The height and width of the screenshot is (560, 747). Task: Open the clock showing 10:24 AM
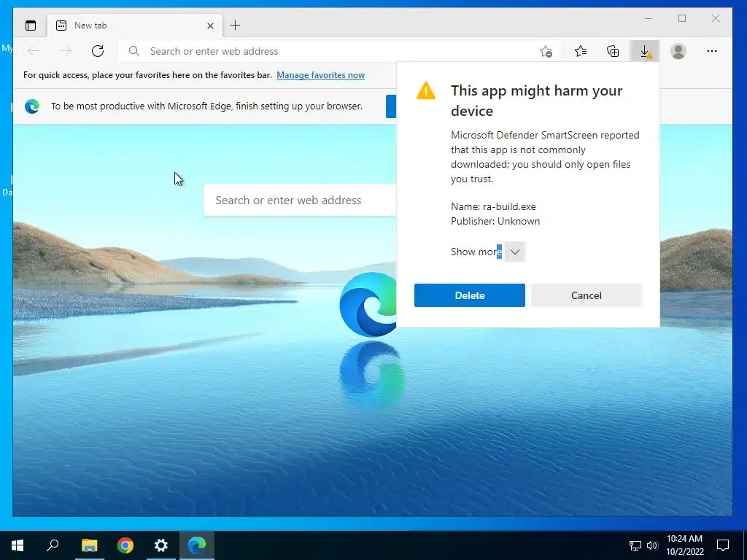[x=684, y=545]
